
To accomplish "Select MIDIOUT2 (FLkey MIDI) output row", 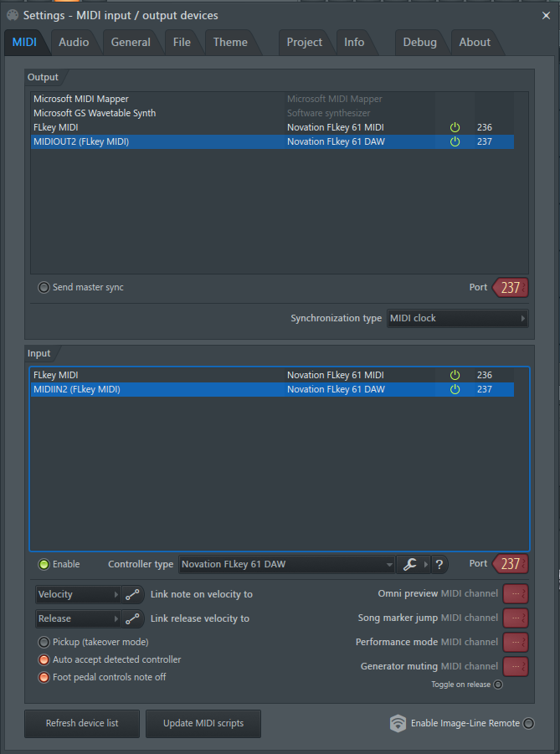I will [x=272, y=141].
